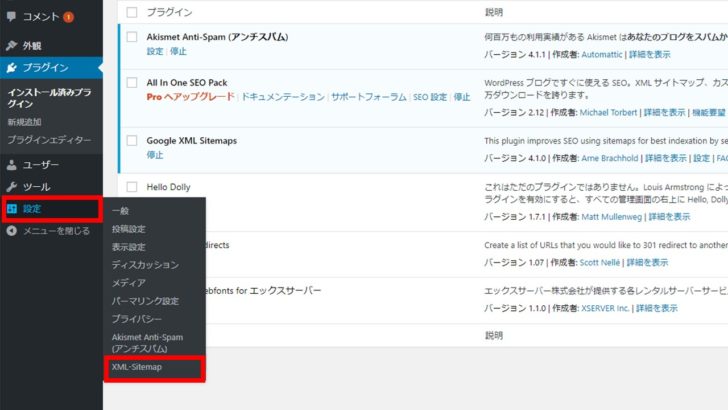Click the Plugins plug icon in sidebar
The image size is (728, 410).
pos(12,68)
